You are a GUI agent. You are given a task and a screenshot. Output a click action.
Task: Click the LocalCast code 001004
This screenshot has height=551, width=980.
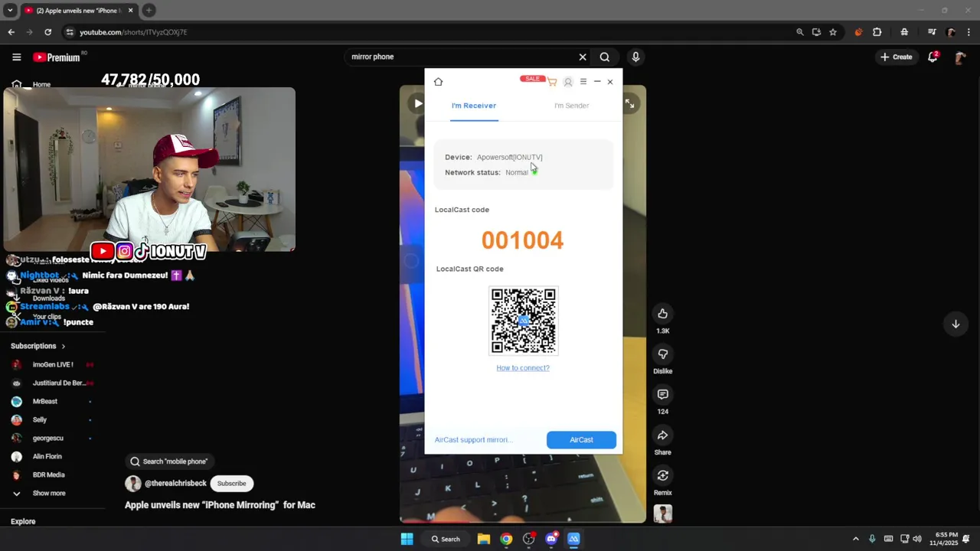522,240
